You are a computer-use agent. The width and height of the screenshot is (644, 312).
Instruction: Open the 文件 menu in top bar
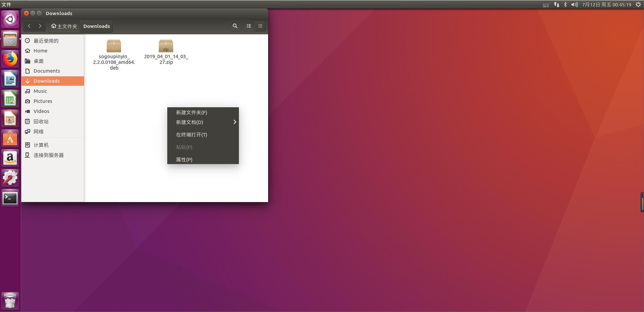[6, 4]
